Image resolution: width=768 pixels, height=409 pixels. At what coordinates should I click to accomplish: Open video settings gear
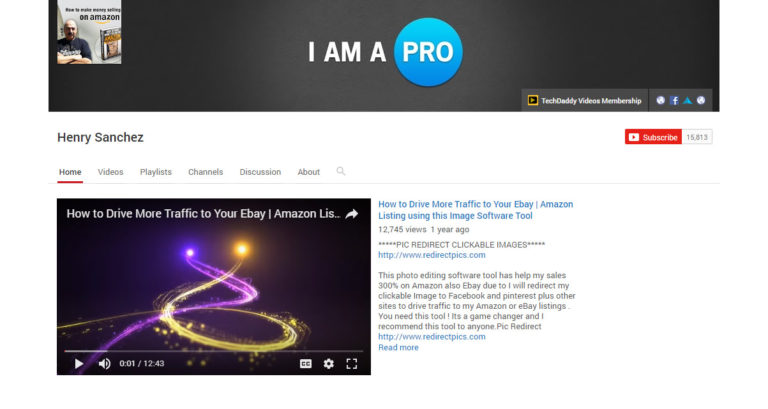[329, 363]
